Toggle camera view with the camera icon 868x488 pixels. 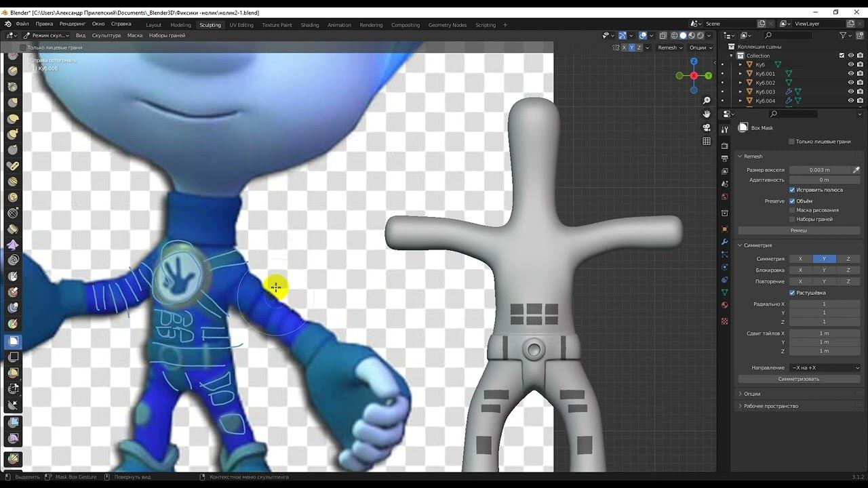click(x=707, y=127)
